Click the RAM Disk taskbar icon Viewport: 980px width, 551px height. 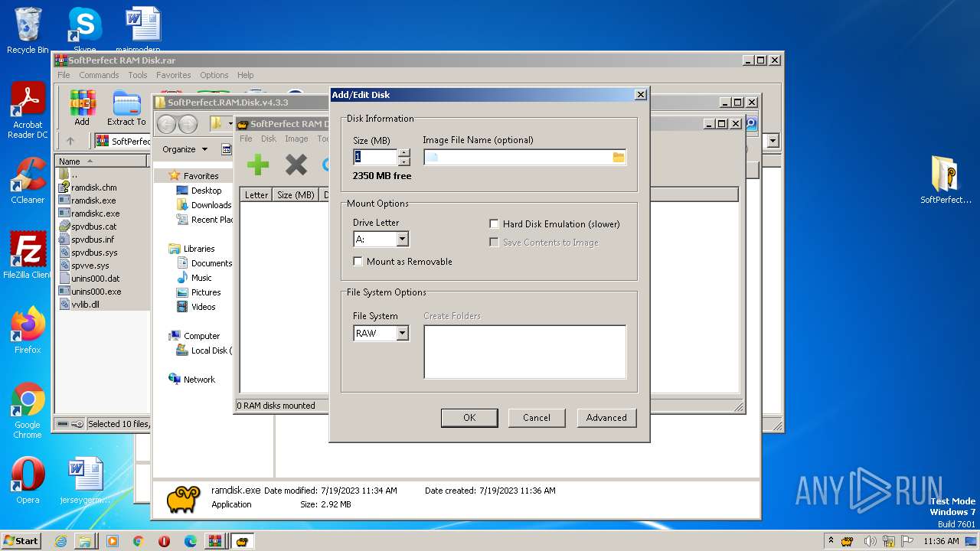pyautogui.click(x=242, y=541)
